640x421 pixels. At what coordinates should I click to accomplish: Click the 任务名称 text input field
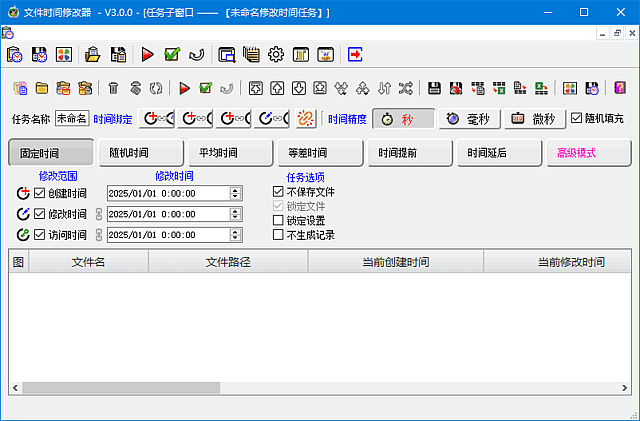71,118
